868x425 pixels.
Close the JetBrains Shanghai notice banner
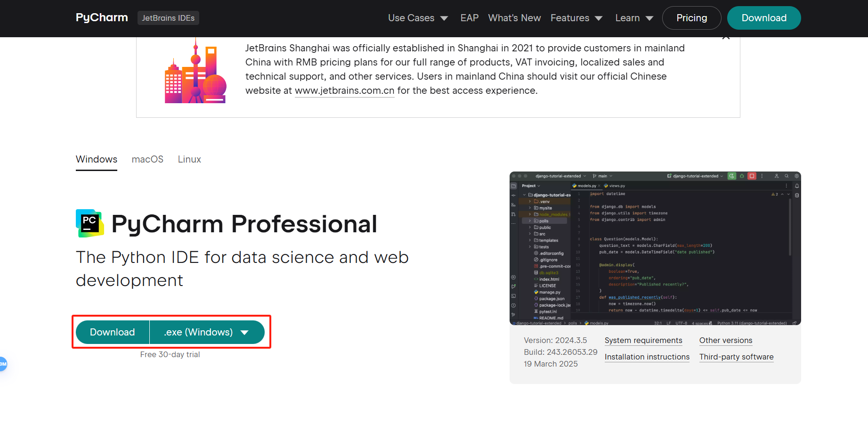[726, 38]
